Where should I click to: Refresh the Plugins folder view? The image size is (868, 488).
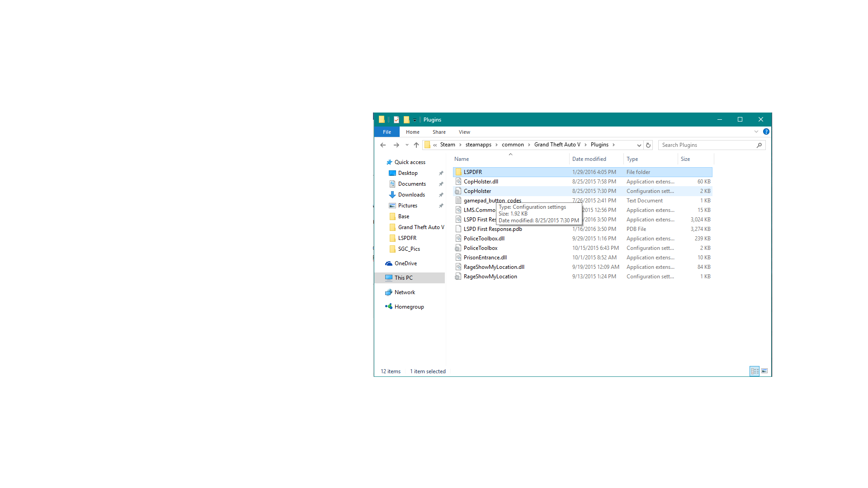point(648,145)
